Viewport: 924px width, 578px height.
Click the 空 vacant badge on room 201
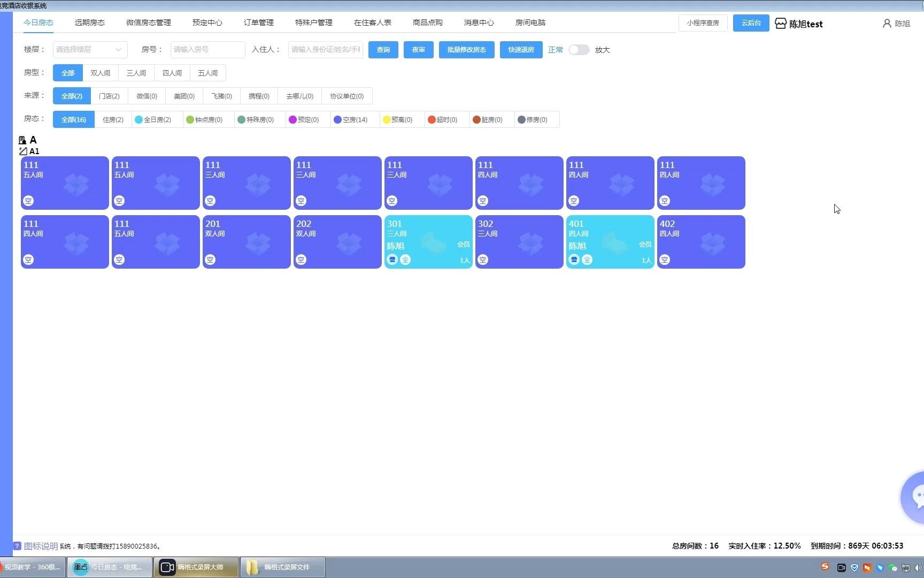point(210,260)
